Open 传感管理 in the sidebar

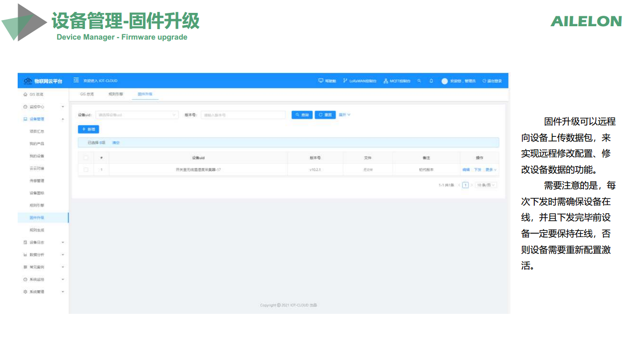(x=37, y=181)
